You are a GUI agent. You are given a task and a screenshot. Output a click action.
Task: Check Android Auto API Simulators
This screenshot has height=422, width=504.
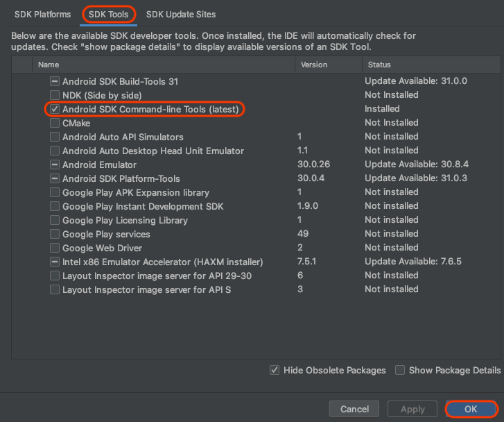[55, 137]
